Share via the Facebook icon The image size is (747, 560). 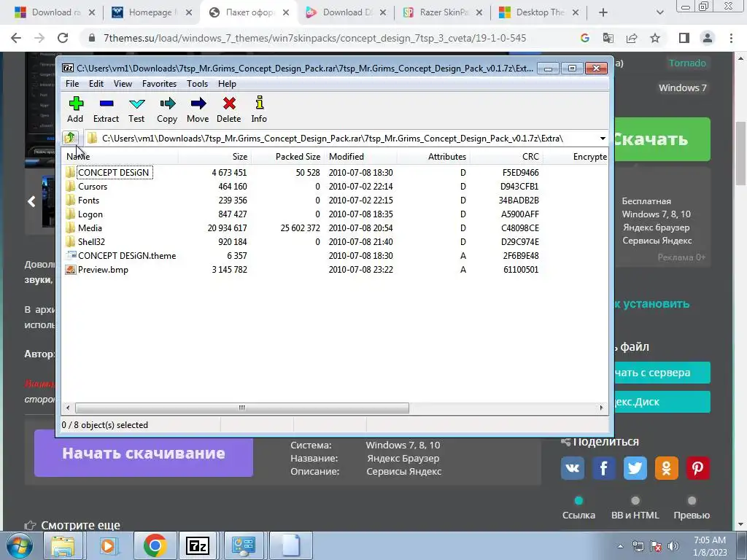tap(603, 468)
